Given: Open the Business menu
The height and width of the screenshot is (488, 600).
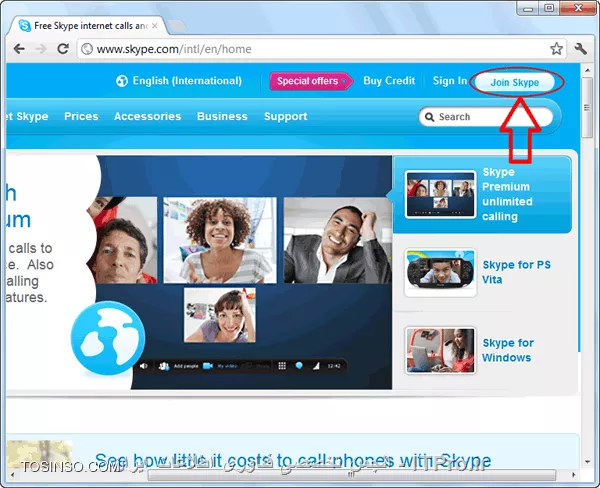Looking at the screenshot, I should click(x=222, y=116).
